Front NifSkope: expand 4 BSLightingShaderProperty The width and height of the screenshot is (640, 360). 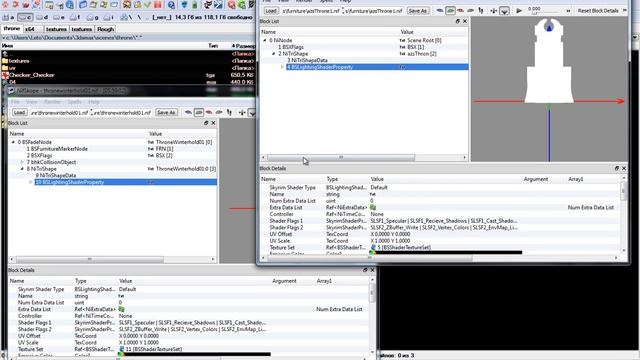282,67
